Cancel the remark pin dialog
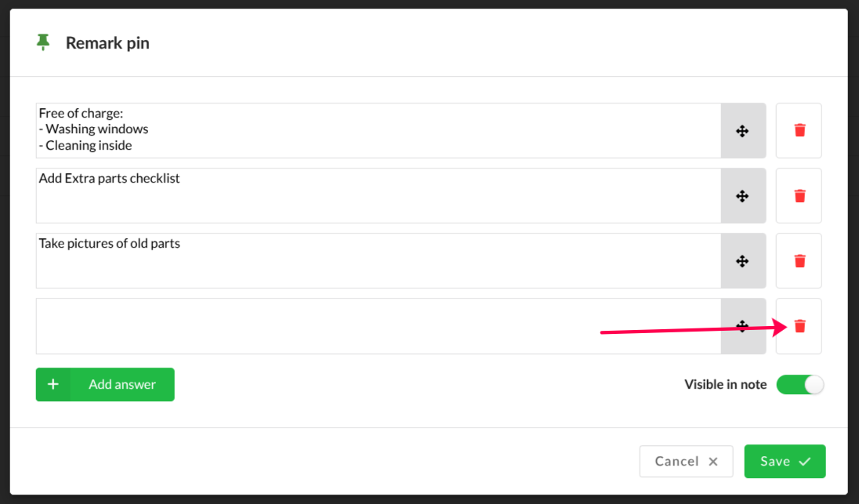Image resolution: width=859 pixels, height=504 pixels. (x=686, y=461)
